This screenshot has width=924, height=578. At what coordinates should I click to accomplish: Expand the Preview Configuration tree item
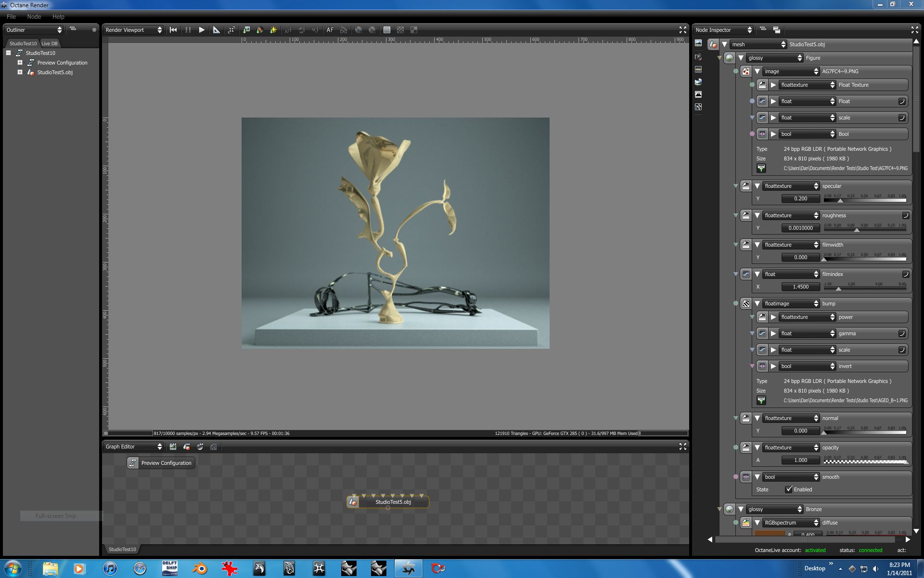tap(20, 63)
